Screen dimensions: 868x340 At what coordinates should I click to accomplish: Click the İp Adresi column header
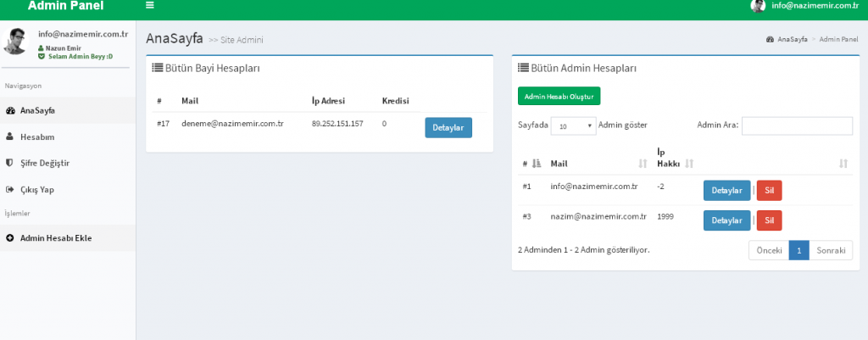(328, 102)
